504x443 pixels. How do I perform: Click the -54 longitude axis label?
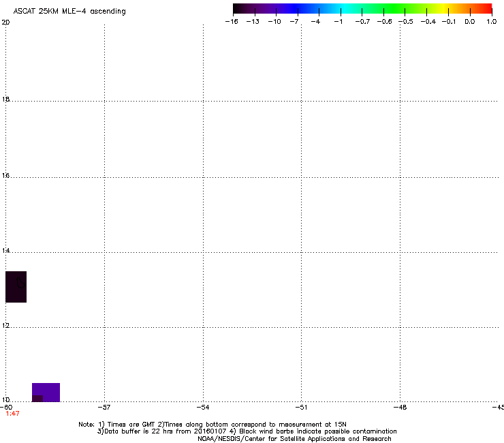coord(203,408)
